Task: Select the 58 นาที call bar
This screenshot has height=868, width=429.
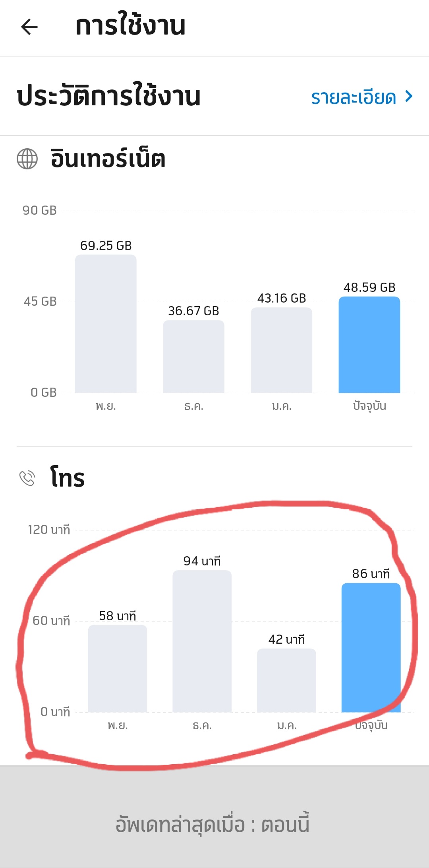Action: 118,668
